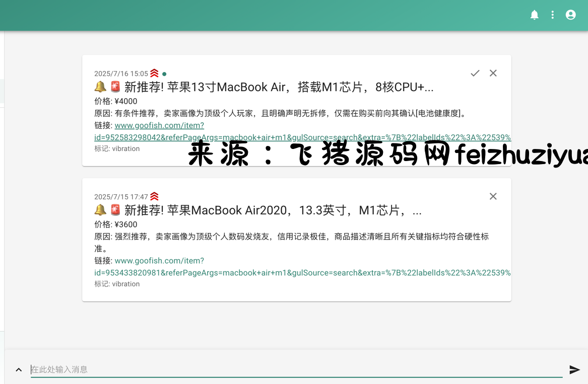The image size is (588, 384).
Task: Open the three-dot more options menu
Action: click(x=553, y=15)
